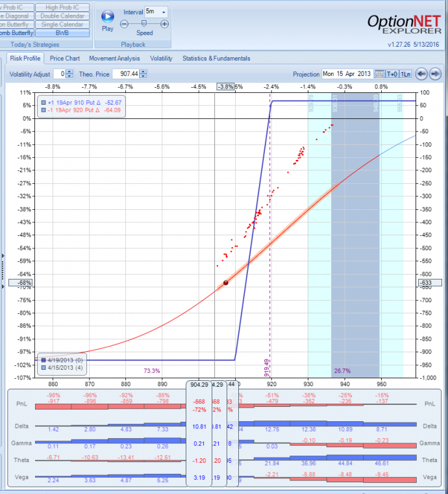This screenshot has width=448, height=494.
Task: Increase playback speed with plus icon
Action: [164, 24]
